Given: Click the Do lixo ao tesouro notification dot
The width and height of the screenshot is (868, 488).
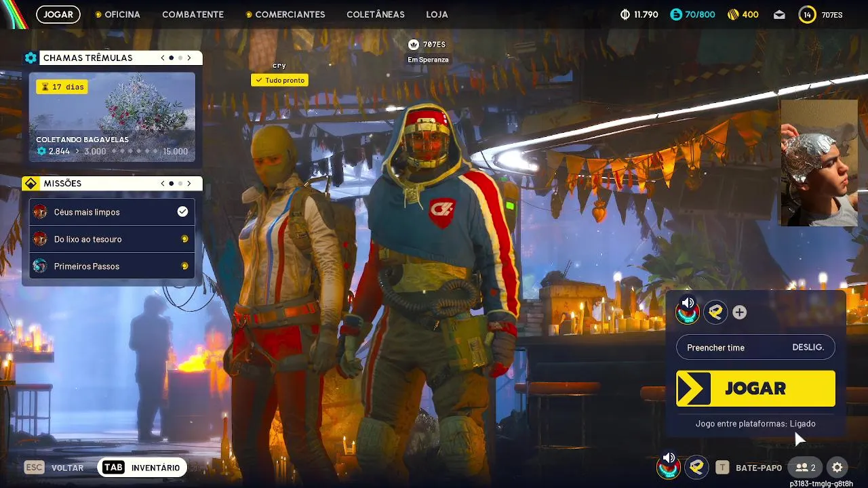Looking at the screenshot, I should tap(184, 239).
